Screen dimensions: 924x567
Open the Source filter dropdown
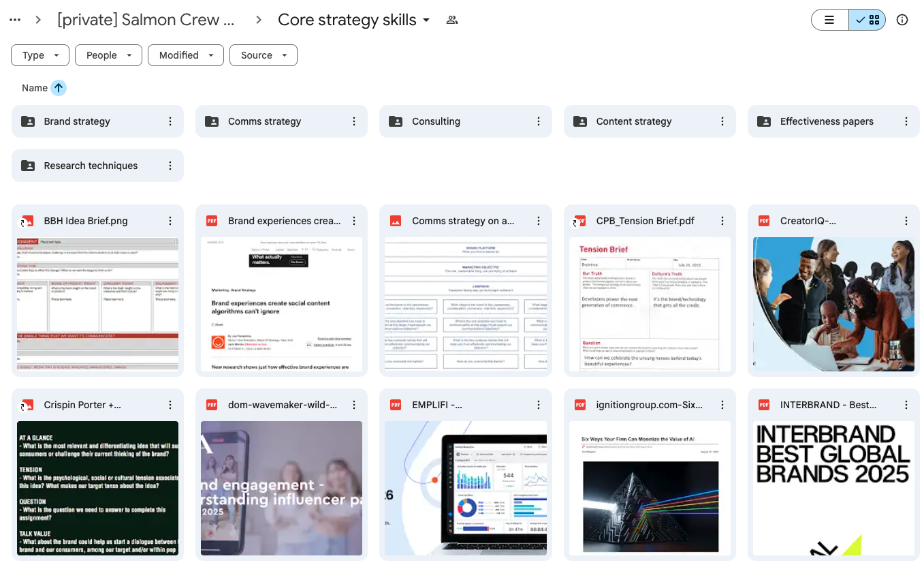pos(264,55)
